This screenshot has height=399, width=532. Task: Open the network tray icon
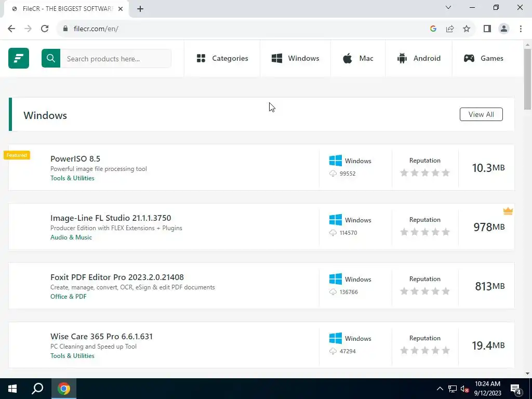[453, 389]
